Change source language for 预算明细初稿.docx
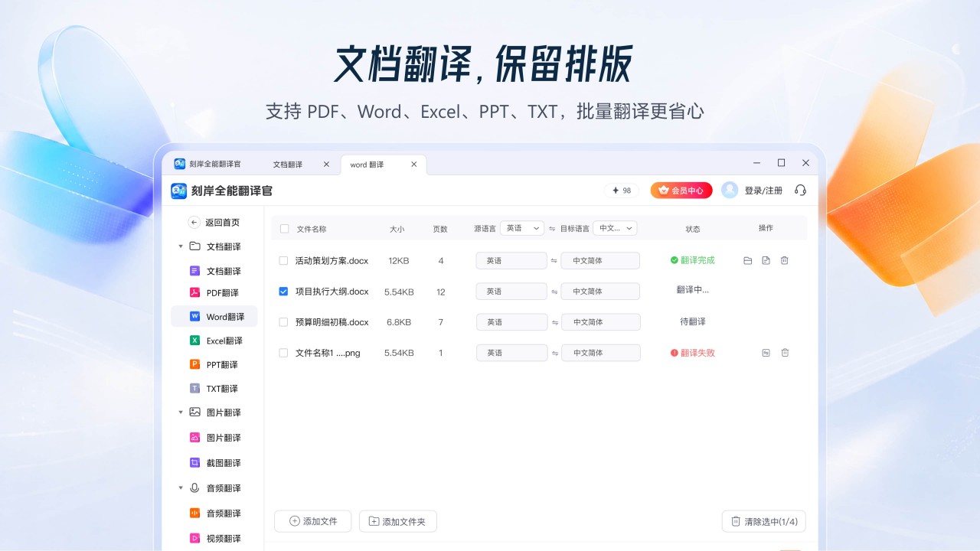Viewport: 980px width, 551px height. (x=511, y=322)
